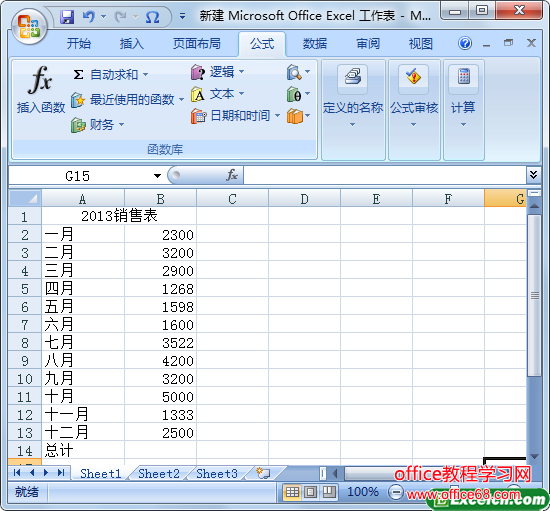The height and width of the screenshot is (511, 550).
Task: Switch to the Home (开始) tab
Action: [79, 43]
